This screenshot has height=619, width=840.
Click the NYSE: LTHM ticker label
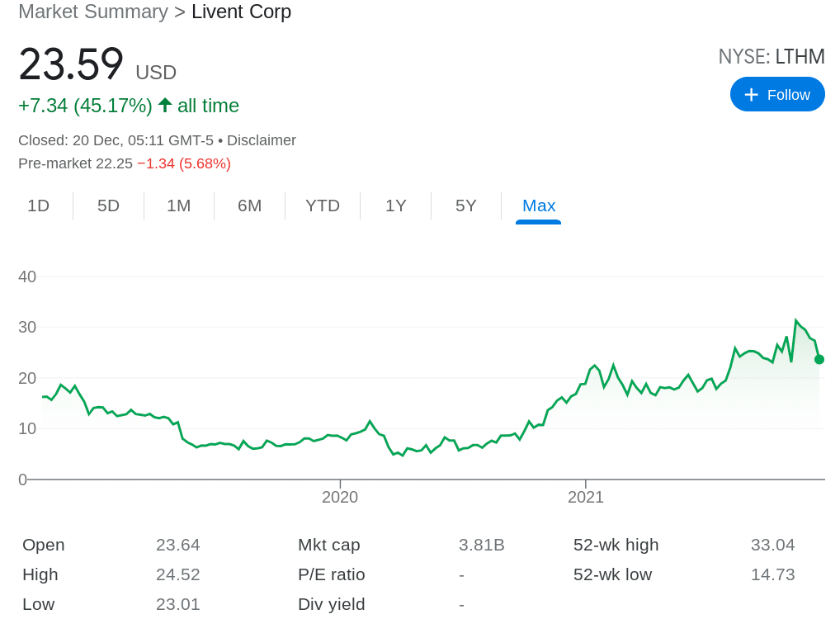(x=771, y=56)
